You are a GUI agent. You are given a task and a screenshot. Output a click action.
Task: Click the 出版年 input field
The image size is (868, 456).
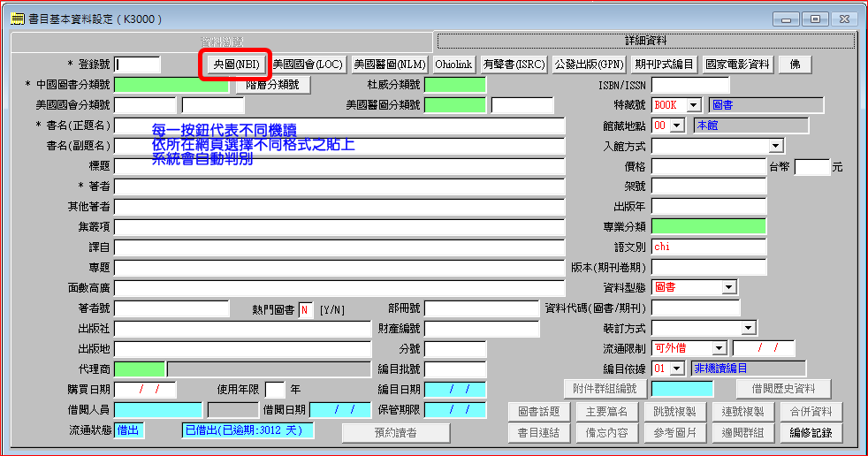coord(709,207)
